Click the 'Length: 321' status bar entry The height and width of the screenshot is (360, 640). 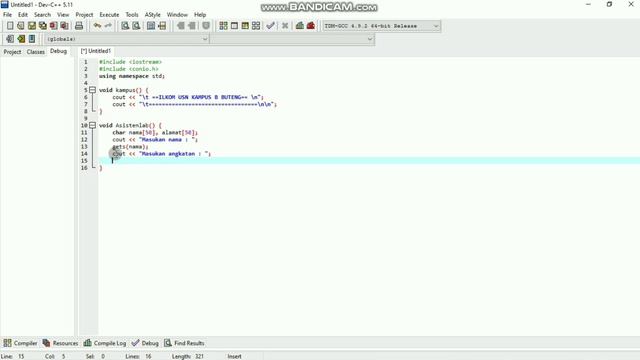pyautogui.click(x=187, y=356)
